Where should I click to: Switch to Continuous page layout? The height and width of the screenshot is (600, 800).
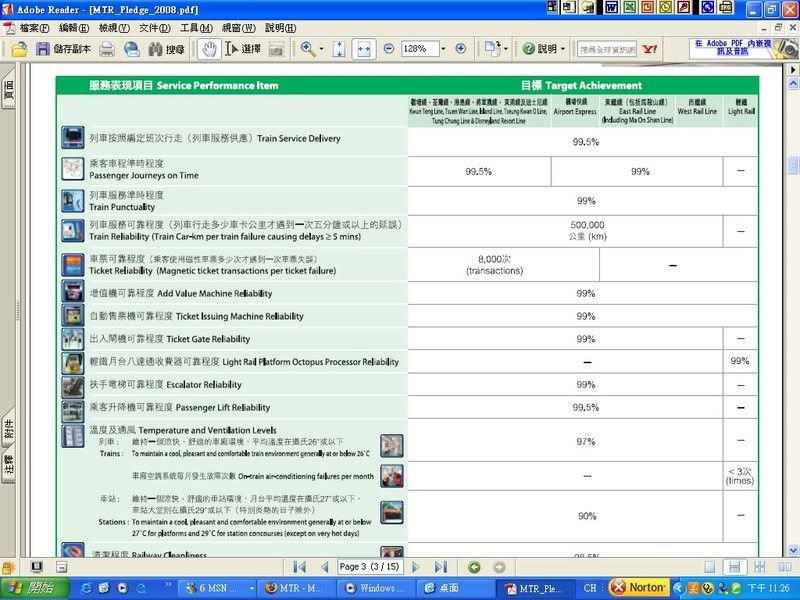(735, 567)
